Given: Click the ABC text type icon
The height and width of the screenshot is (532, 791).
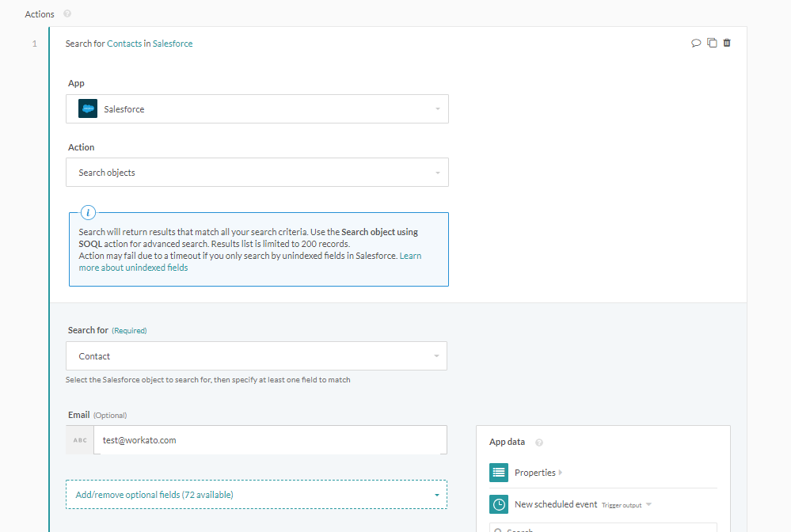Looking at the screenshot, I should point(80,440).
